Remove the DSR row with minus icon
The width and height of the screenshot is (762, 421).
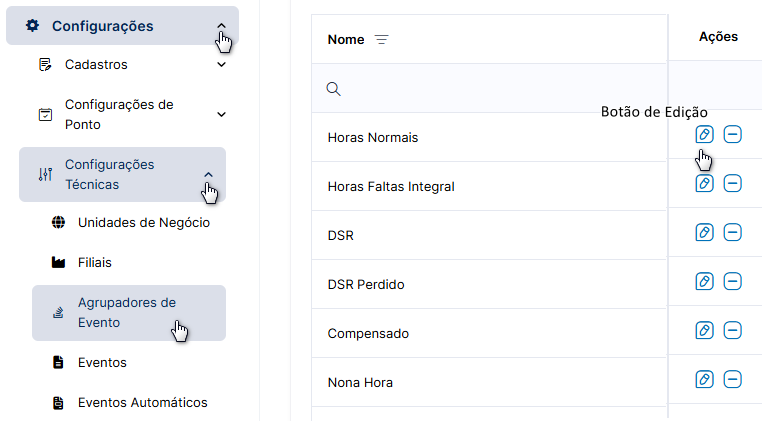coord(732,232)
